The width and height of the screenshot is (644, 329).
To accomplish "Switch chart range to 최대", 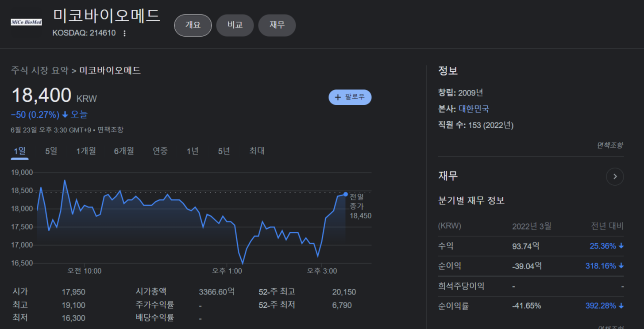I will tap(257, 151).
